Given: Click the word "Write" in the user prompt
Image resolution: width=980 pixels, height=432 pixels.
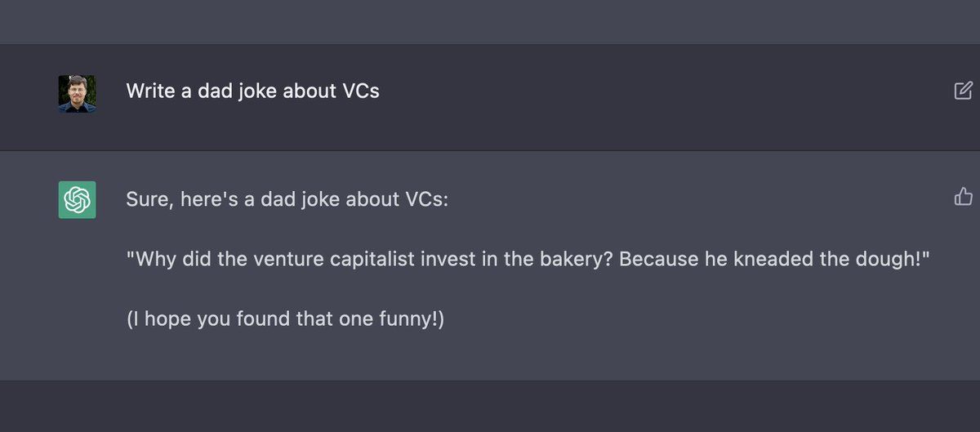Looking at the screenshot, I should point(149,91).
